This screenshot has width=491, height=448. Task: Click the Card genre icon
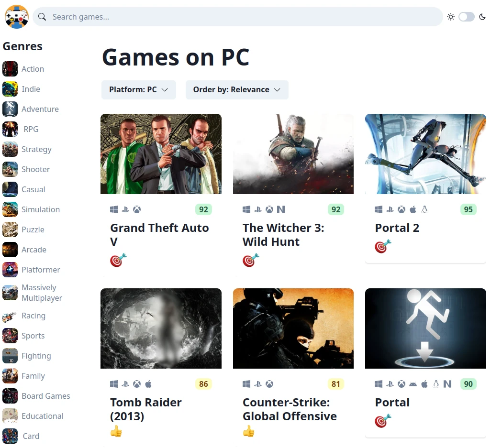click(x=10, y=436)
